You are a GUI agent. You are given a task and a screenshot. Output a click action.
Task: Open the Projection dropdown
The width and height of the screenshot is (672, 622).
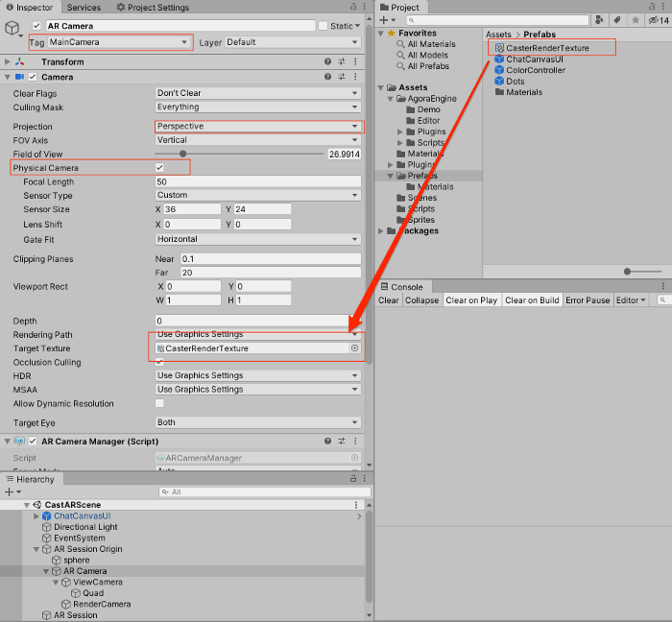tap(257, 126)
